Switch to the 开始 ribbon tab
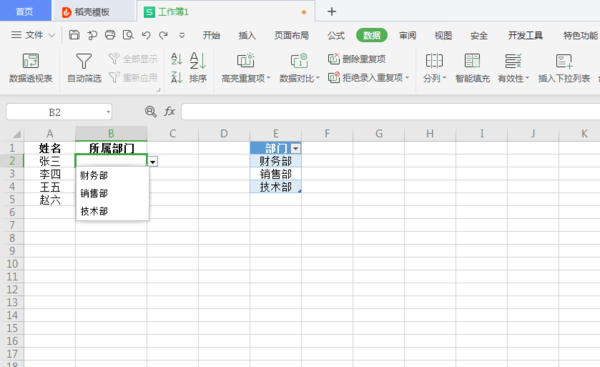Image resolution: width=600 pixels, height=367 pixels. coord(211,36)
